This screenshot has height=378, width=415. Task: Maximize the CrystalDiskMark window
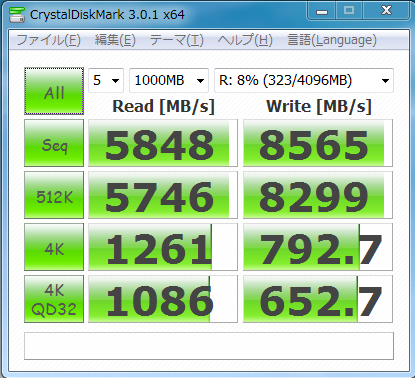click(349, 11)
